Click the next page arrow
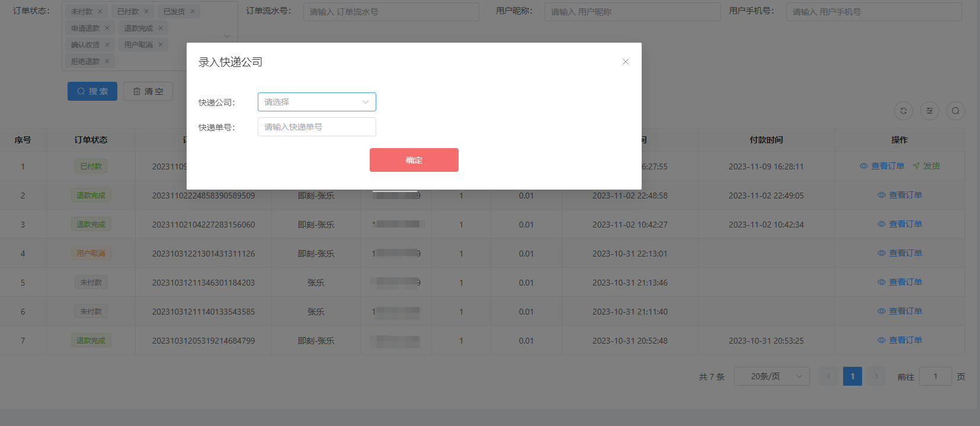This screenshot has height=426, width=980. pyautogui.click(x=876, y=376)
